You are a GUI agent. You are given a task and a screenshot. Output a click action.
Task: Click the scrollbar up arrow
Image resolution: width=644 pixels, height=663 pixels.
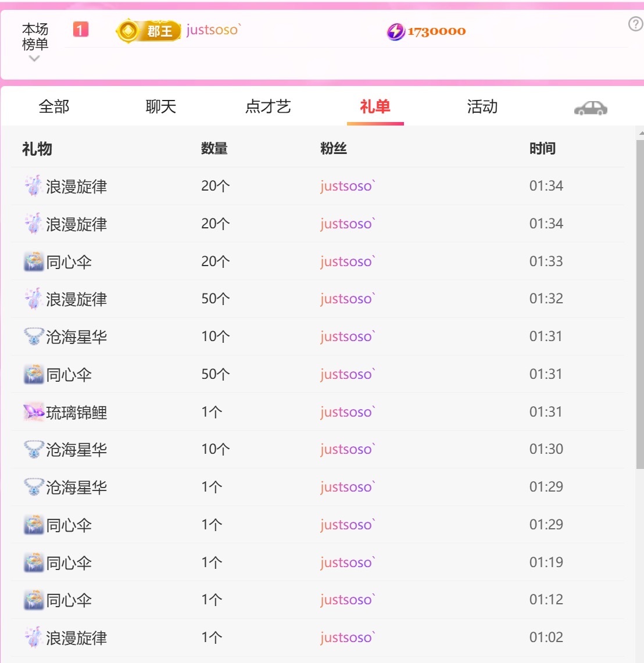[641, 132]
